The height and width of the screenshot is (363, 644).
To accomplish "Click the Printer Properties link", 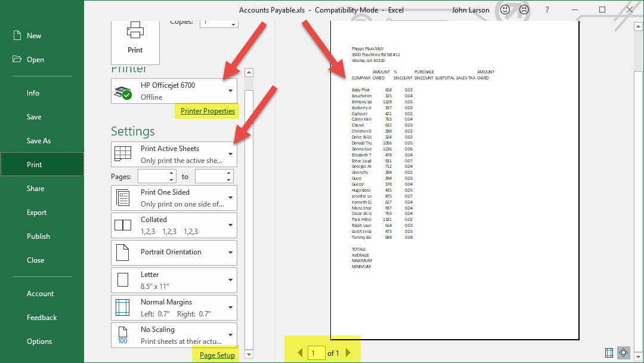I will tap(208, 111).
